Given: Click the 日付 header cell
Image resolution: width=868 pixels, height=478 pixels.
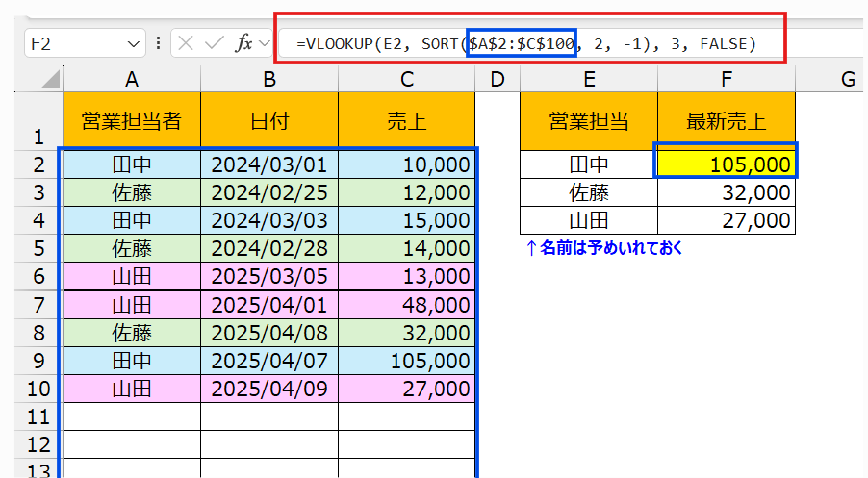Looking at the screenshot, I should 269,120.
